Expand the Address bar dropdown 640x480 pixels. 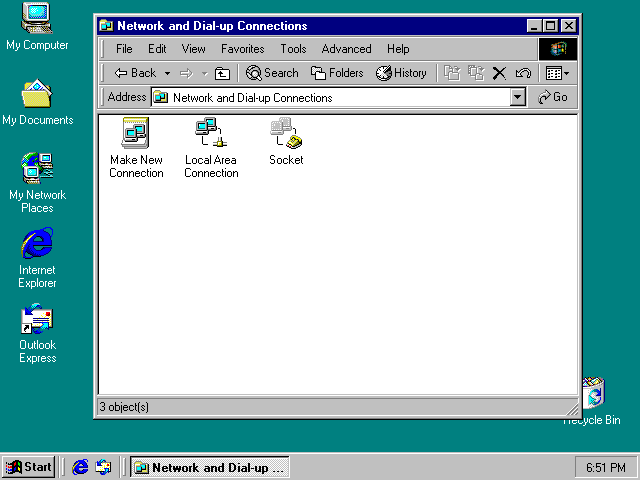518,98
